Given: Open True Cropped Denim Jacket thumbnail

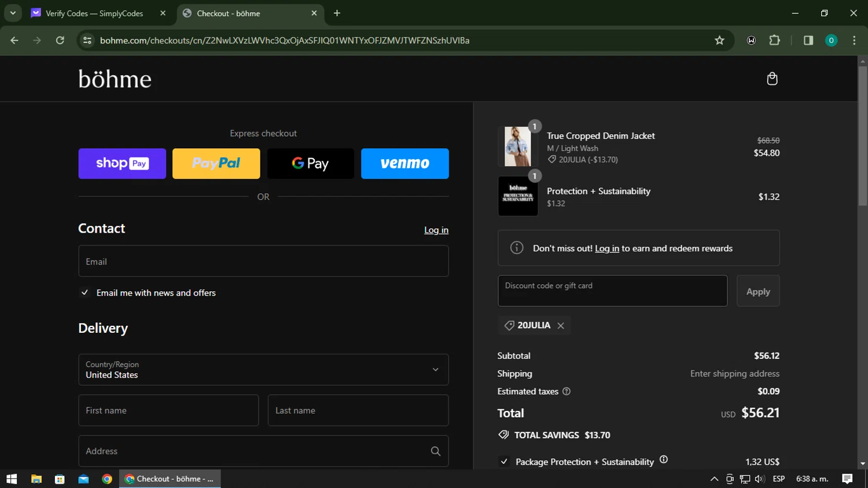Looking at the screenshot, I should click(x=518, y=146).
